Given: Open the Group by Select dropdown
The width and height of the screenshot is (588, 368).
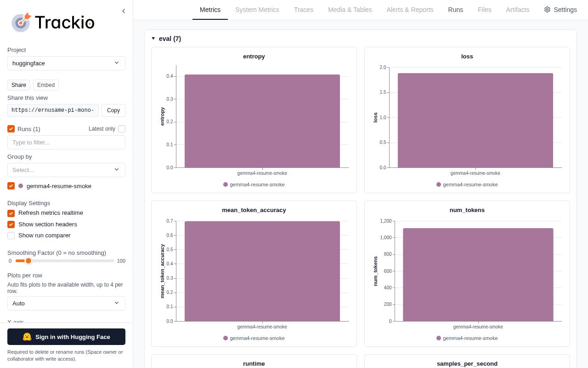Looking at the screenshot, I should point(66,170).
